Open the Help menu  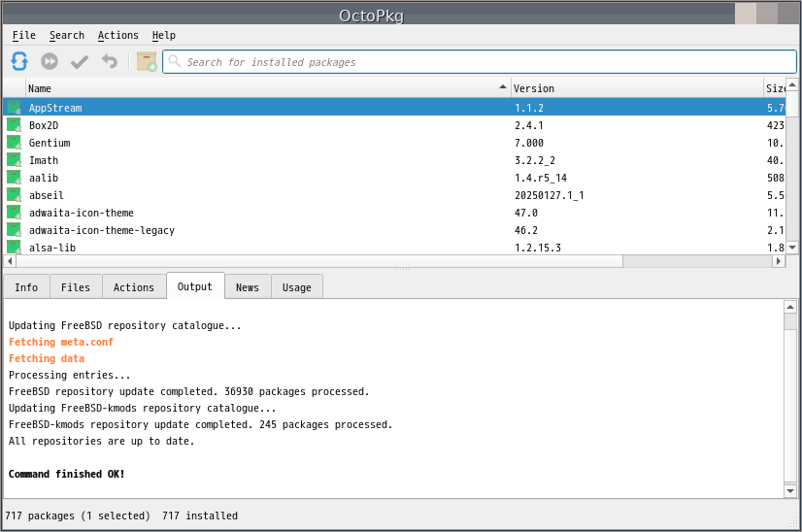[x=164, y=35]
